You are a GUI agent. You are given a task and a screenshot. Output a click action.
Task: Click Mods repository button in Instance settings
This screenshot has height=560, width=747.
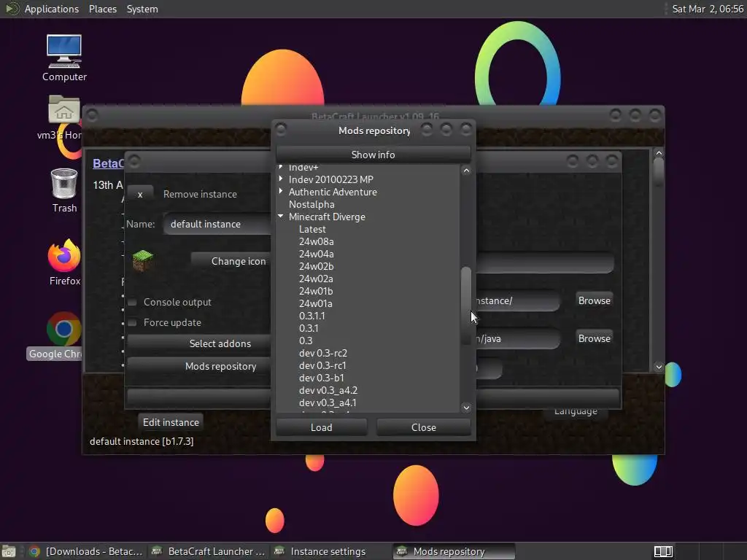coord(199,366)
